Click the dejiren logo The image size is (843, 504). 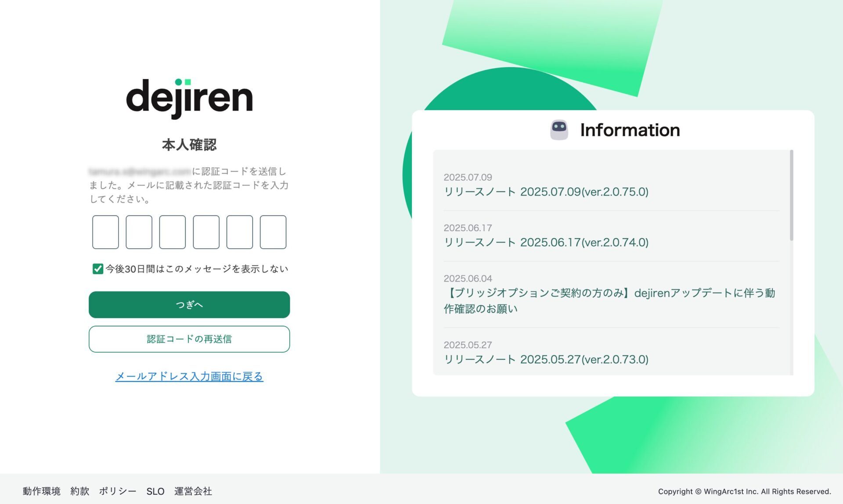pyautogui.click(x=189, y=98)
